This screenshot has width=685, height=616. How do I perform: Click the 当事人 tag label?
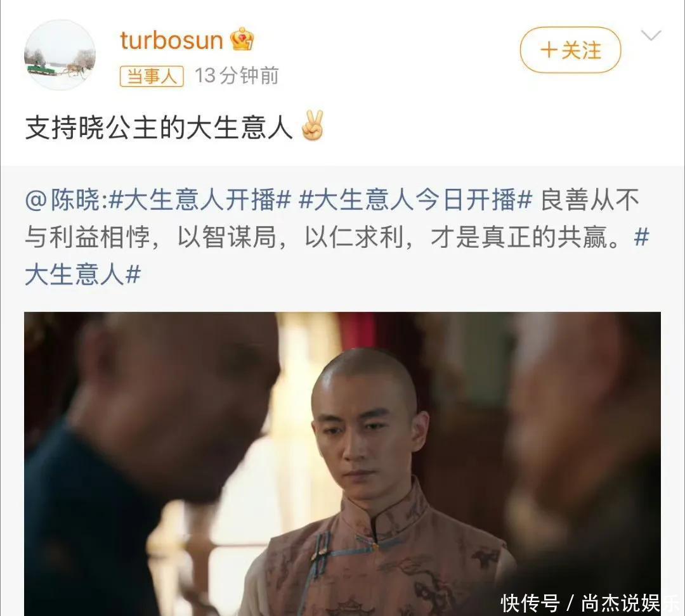152,77
